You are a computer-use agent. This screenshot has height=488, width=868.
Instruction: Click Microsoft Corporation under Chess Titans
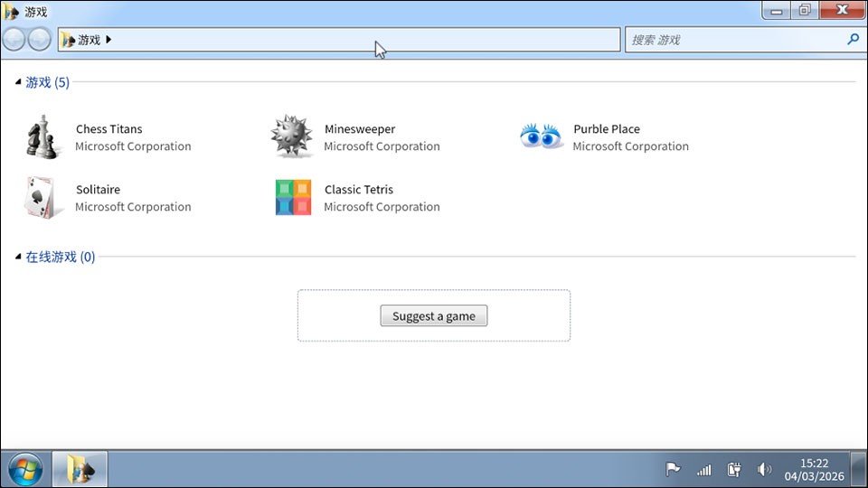coord(134,146)
